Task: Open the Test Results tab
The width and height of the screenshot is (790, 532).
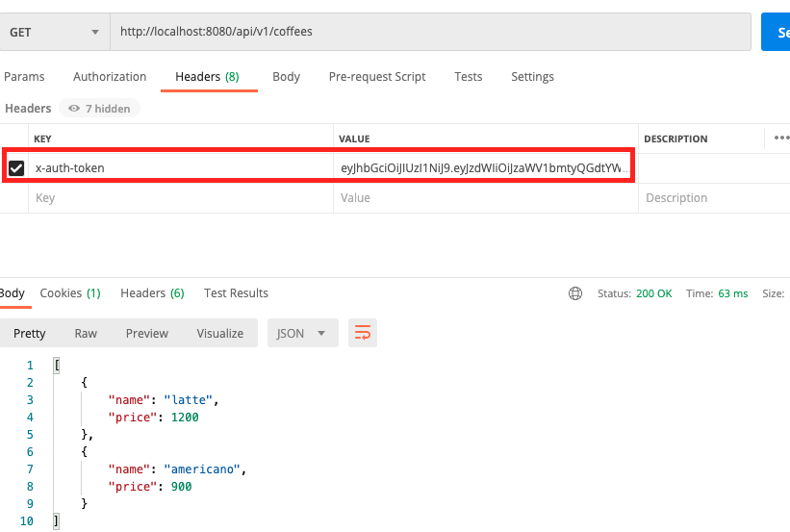Action: pyautogui.click(x=236, y=293)
